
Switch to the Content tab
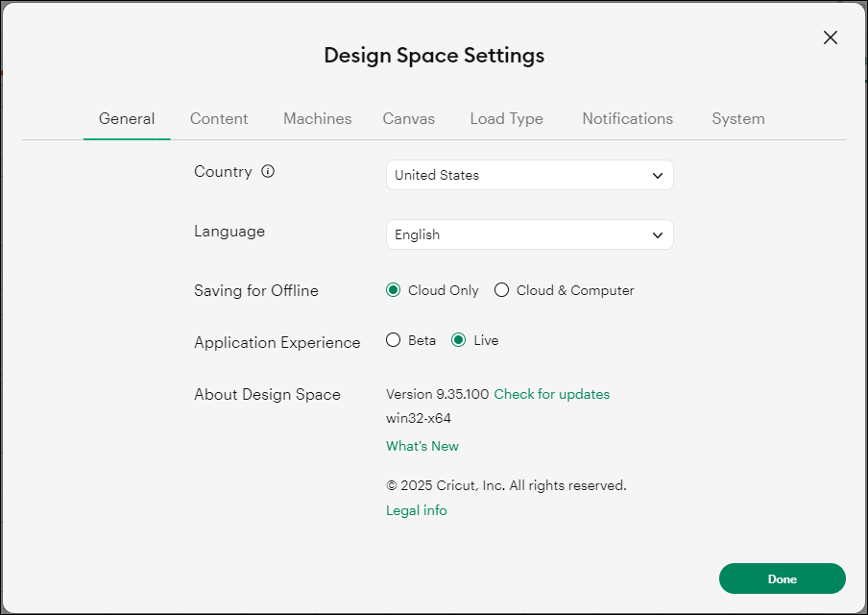(x=219, y=118)
